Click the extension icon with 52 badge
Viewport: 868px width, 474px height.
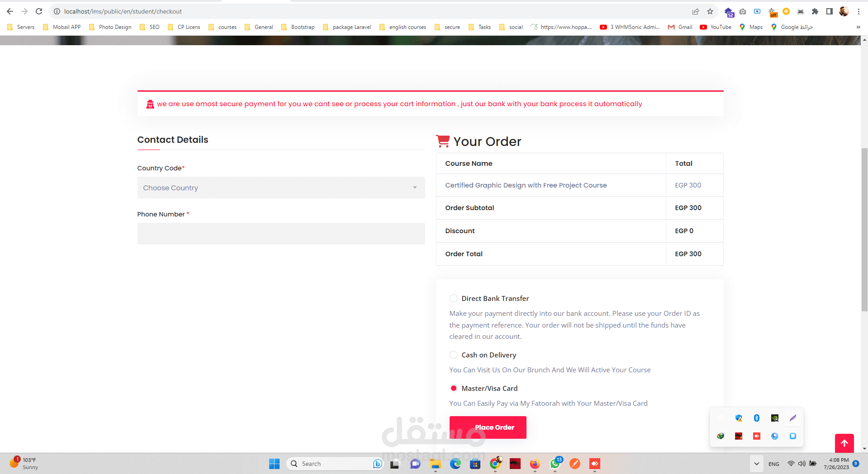(729, 12)
